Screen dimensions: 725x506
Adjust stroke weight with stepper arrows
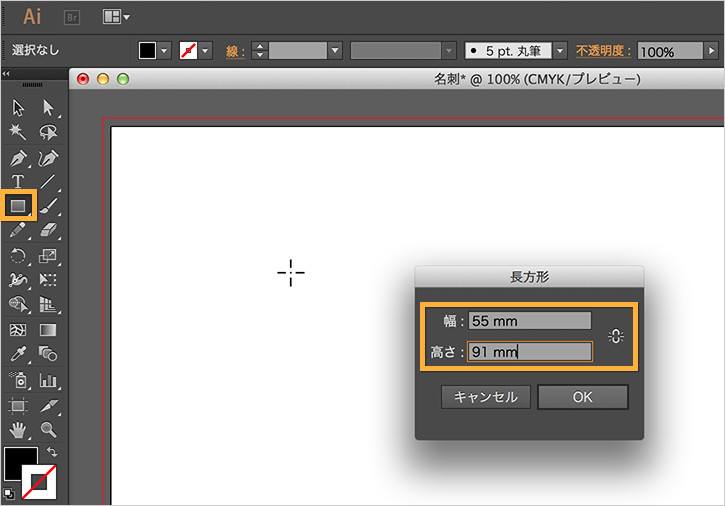pos(260,50)
